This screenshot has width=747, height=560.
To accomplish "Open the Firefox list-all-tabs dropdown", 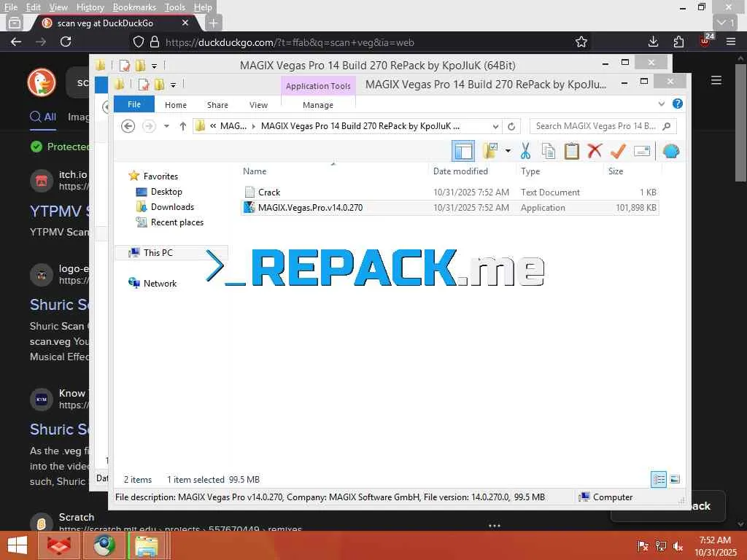I will coord(725,23).
